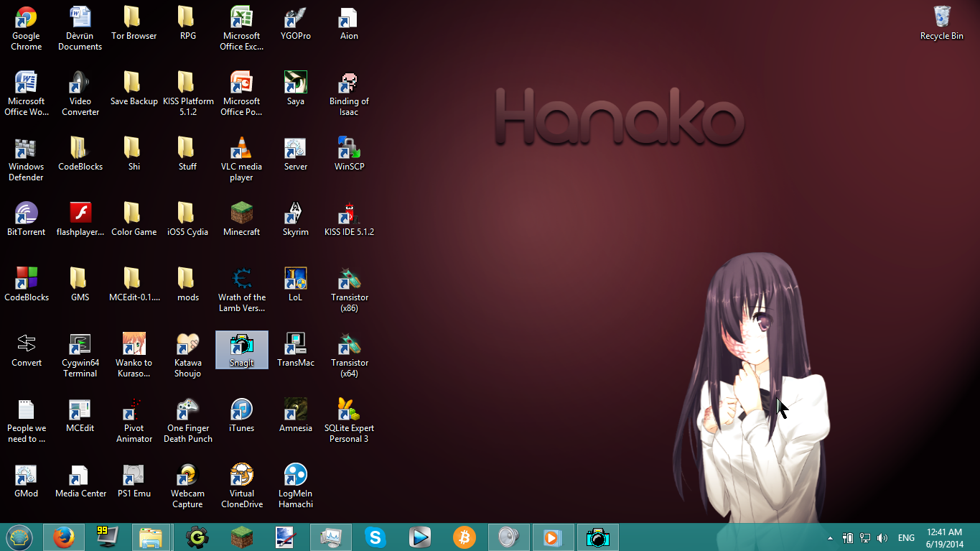Switch to Firefox on the taskbar
This screenshot has width=980, height=551.
pyautogui.click(x=64, y=537)
